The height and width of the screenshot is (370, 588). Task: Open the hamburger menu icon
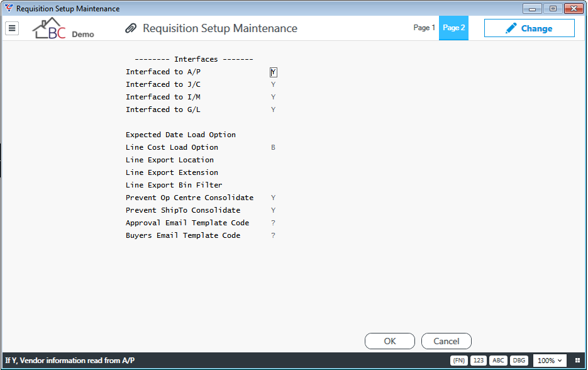click(x=12, y=28)
